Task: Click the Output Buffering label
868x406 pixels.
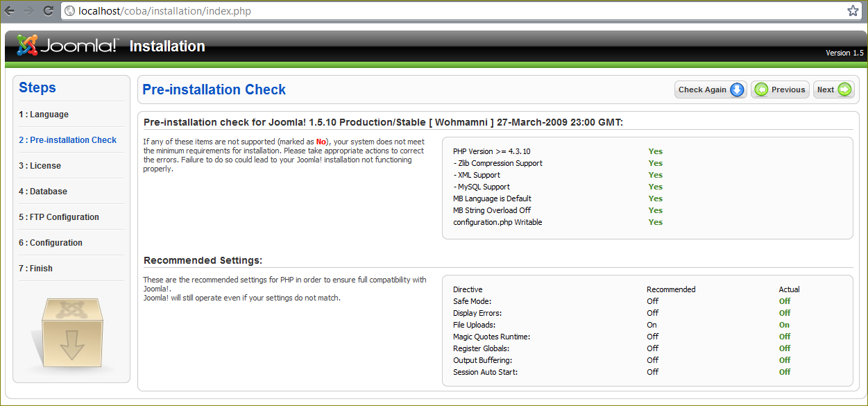Action: (482, 360)
